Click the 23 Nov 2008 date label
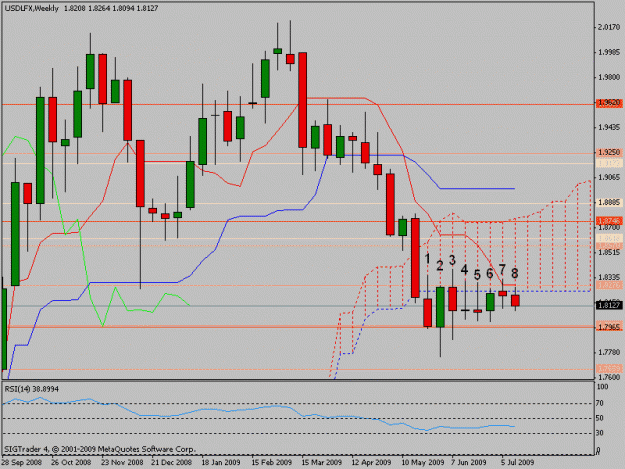625x469 pixels. (122, 462)
